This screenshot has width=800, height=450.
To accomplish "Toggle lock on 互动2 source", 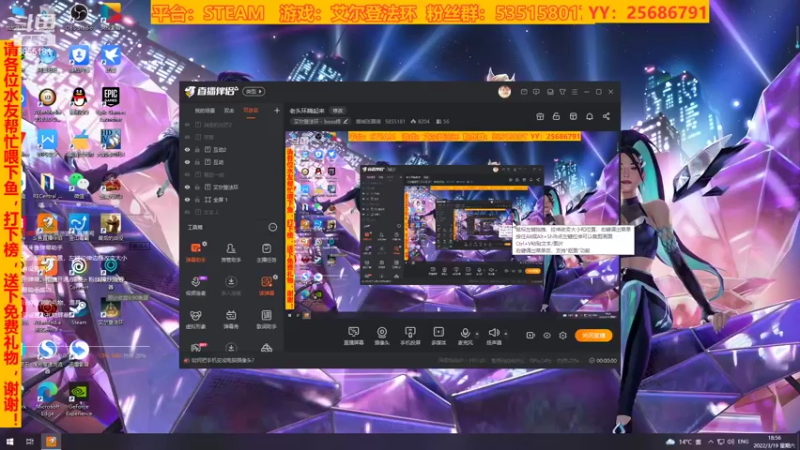I will click(197, 149).
